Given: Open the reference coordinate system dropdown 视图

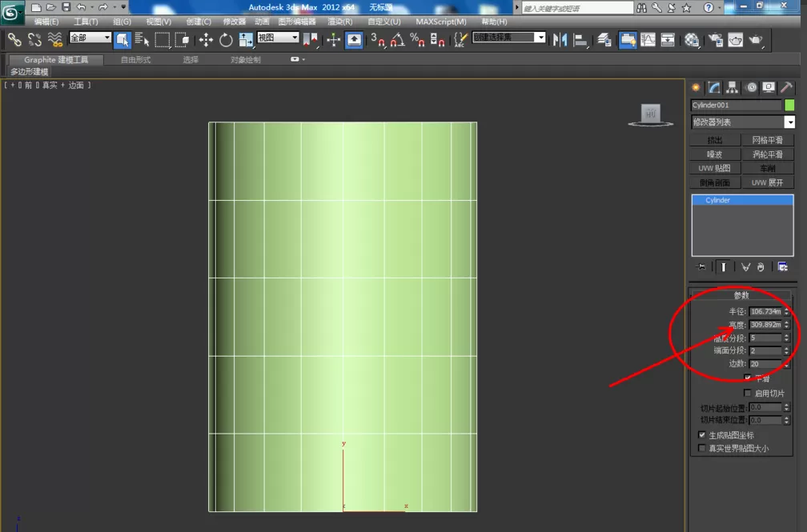Looking at the screenshot, I should click(x=278, y=38).
